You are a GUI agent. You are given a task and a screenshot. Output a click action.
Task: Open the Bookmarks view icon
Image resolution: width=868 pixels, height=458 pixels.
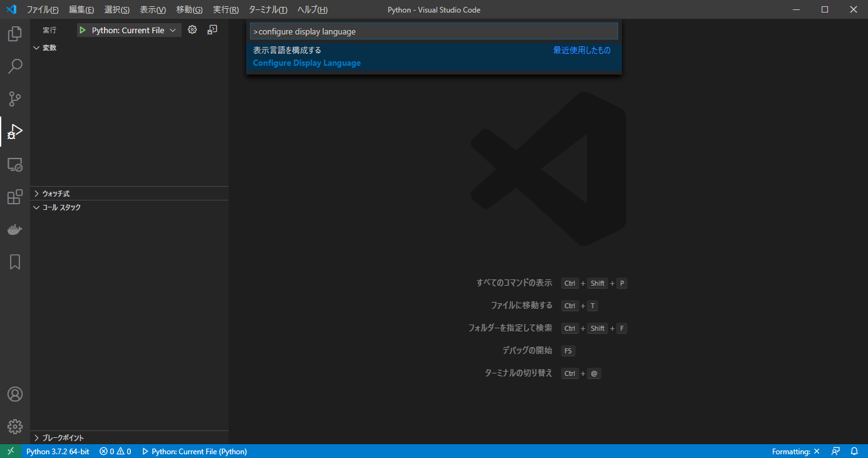pyautogui.click(x=15, y=262)
